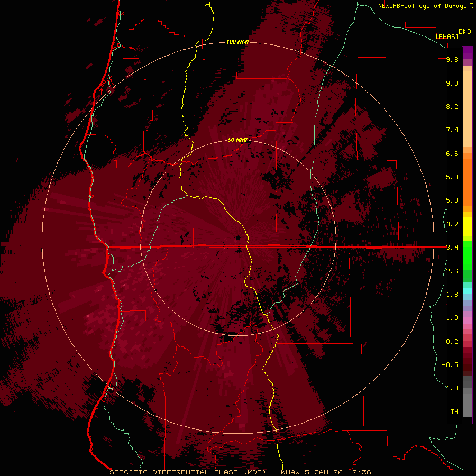Click the 8.2 value on the color scale

pyautogui.click(x=452, y=106)
